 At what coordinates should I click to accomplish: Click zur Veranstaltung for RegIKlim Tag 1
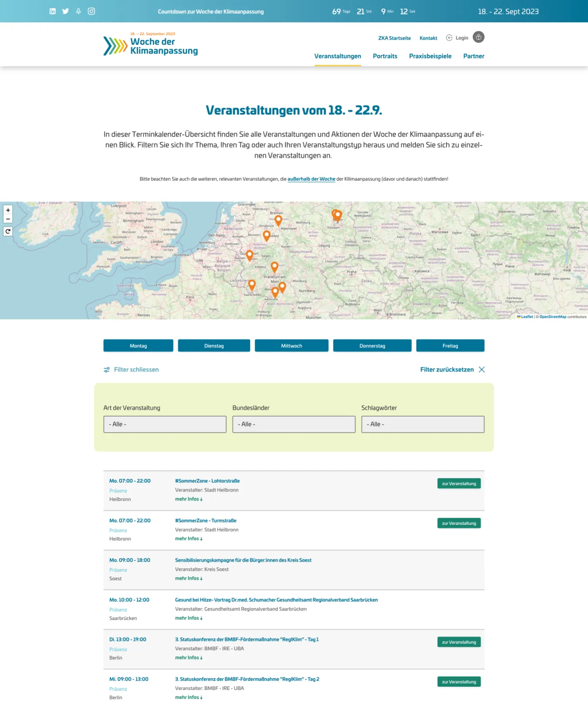pyautogui.click(x=459, y=642)
